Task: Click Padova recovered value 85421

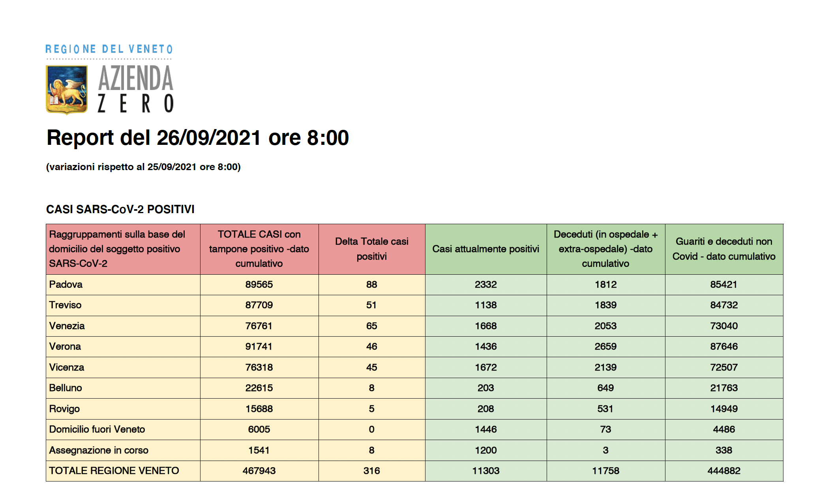Action: pos(724,285)
